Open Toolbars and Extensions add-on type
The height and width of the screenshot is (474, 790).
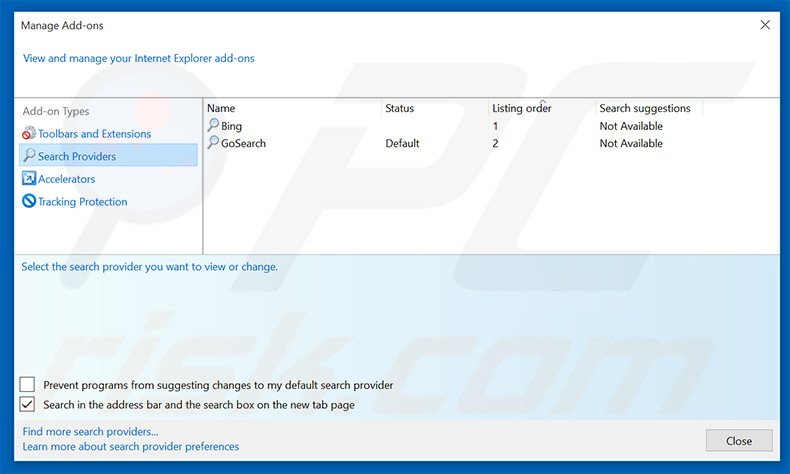(x=94, y=133)
